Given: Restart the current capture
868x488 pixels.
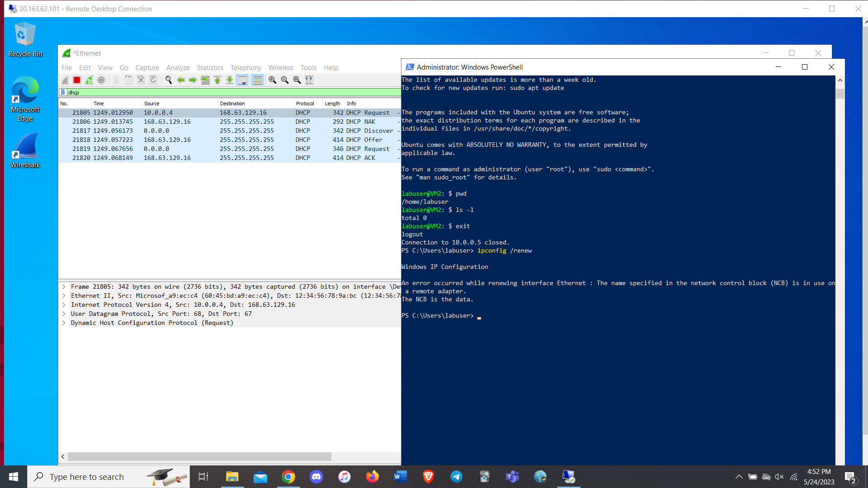Looking at the screenshot, I should (89, 80).
